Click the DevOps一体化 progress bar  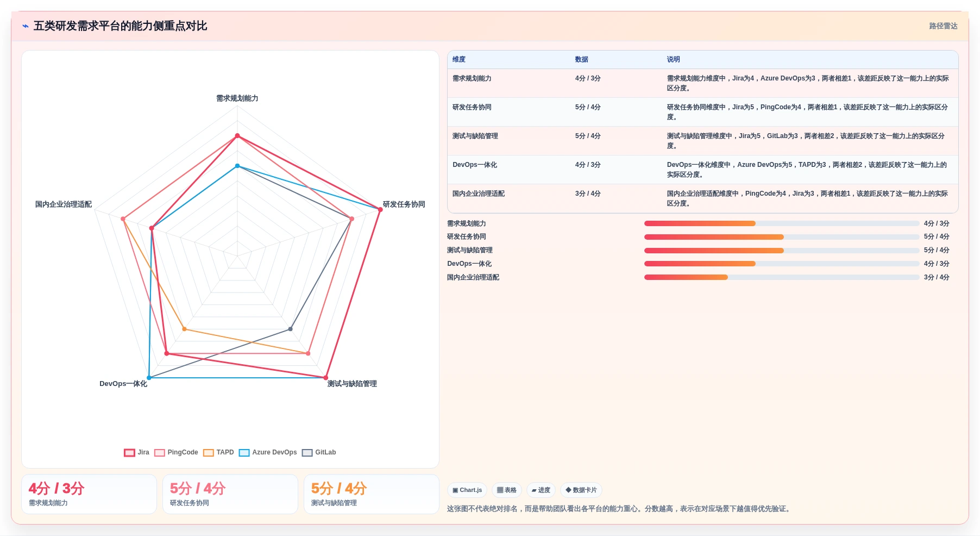pos(782,264)
